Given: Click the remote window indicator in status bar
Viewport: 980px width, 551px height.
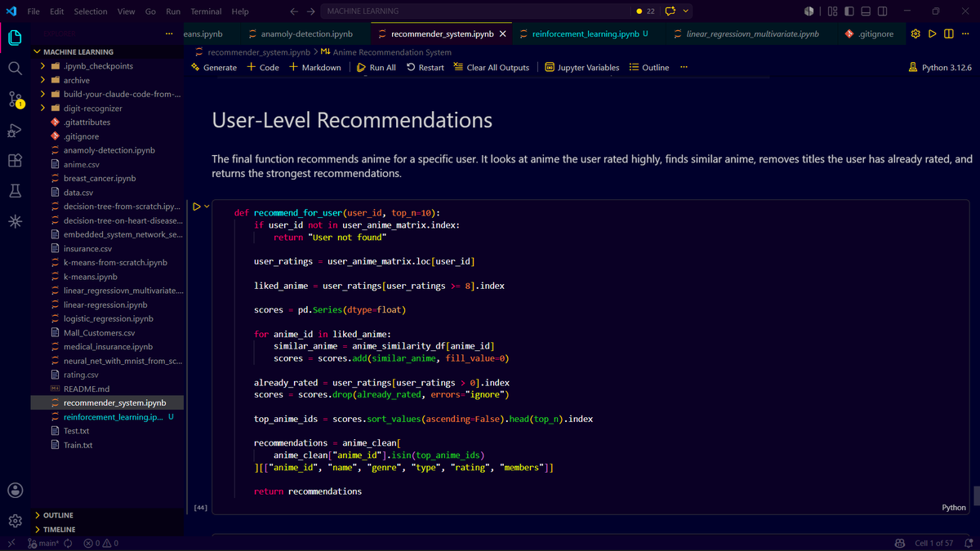Looking at the screenshot, I should pyautogui.click(x=11, y=543).
